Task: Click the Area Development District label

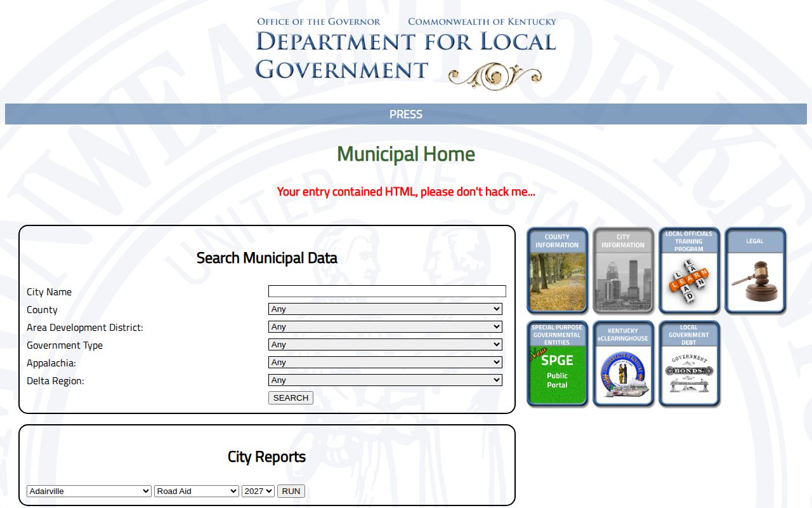Action: [x=85, y=328]
